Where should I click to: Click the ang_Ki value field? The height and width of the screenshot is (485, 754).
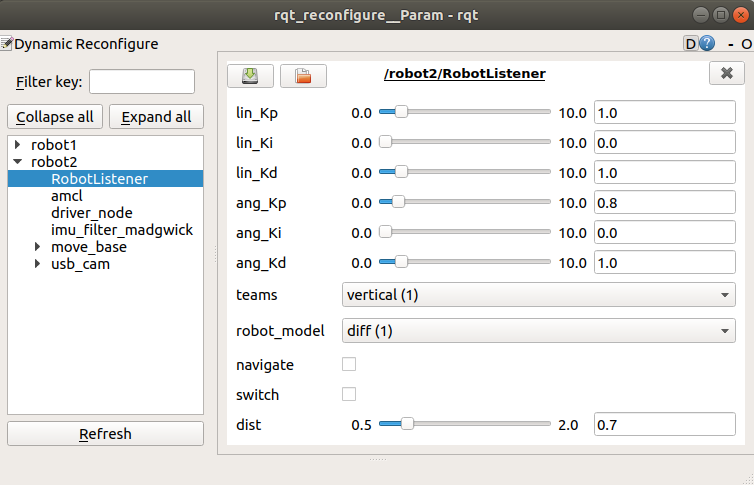(665, 233)
